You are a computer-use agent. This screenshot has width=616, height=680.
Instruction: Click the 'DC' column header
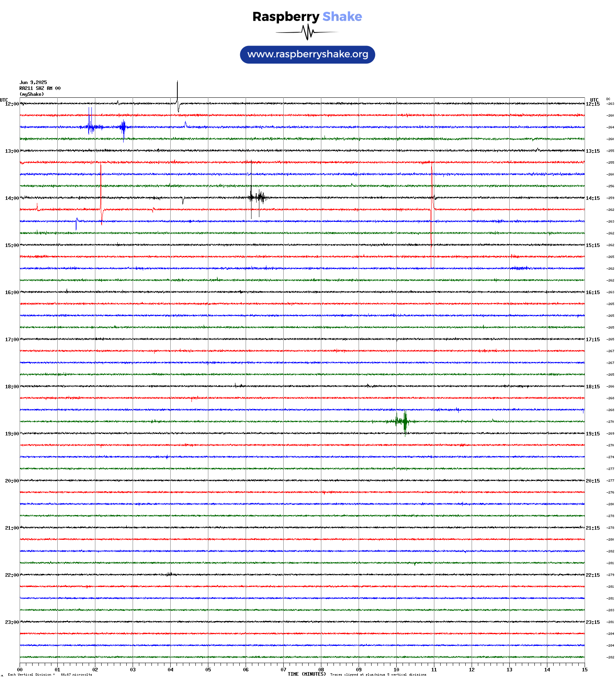tap(608, 99)
